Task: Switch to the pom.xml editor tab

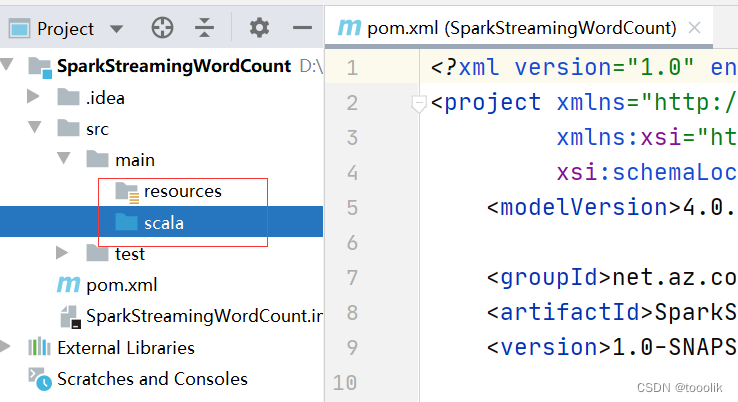Action: coord(518,28)
